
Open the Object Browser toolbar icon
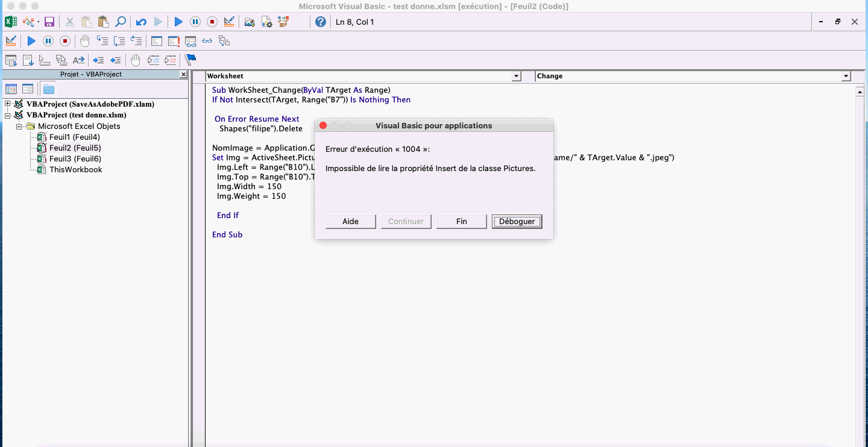283,22
